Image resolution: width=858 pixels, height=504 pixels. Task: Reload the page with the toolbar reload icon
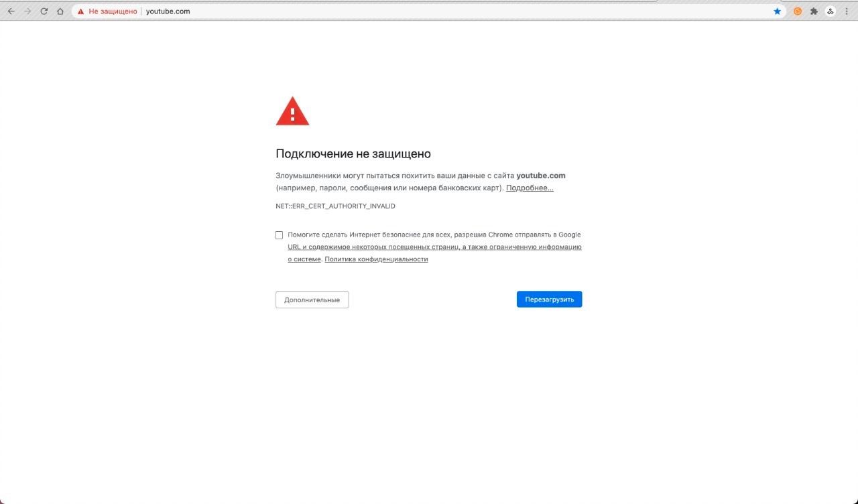pos(44,11)
